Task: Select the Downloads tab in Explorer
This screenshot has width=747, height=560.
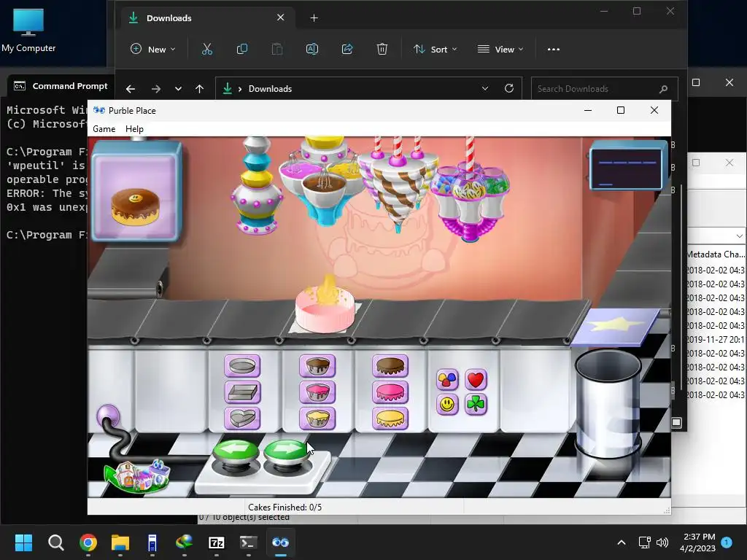Action: click(x=206, y=18)
